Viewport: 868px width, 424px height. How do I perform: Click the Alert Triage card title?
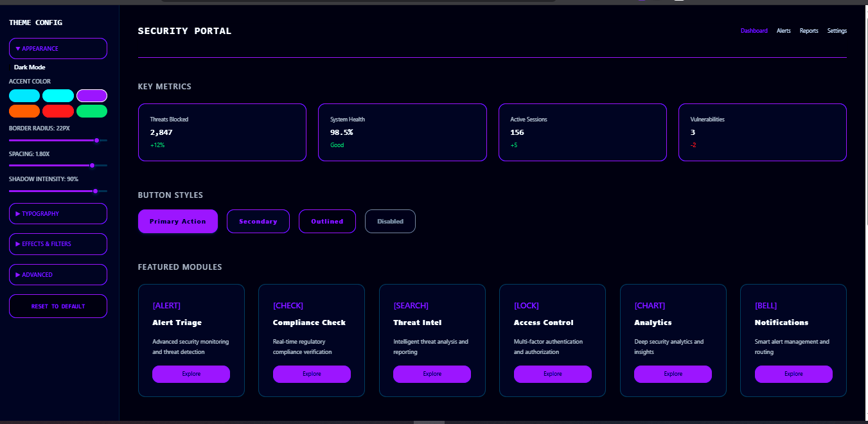[177, 322]
